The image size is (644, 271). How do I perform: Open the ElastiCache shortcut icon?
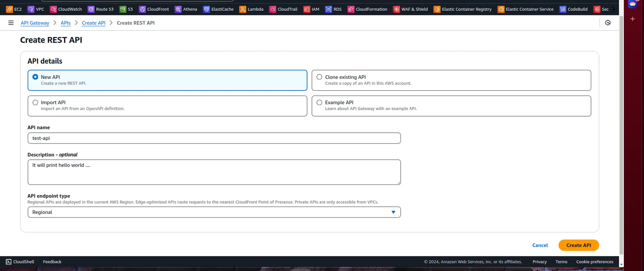[x=206, y=9]
